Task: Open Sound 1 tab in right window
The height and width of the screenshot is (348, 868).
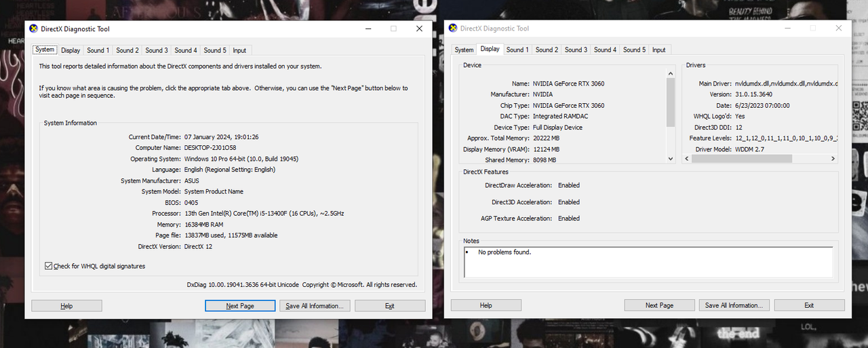Action: coord(517,50)
